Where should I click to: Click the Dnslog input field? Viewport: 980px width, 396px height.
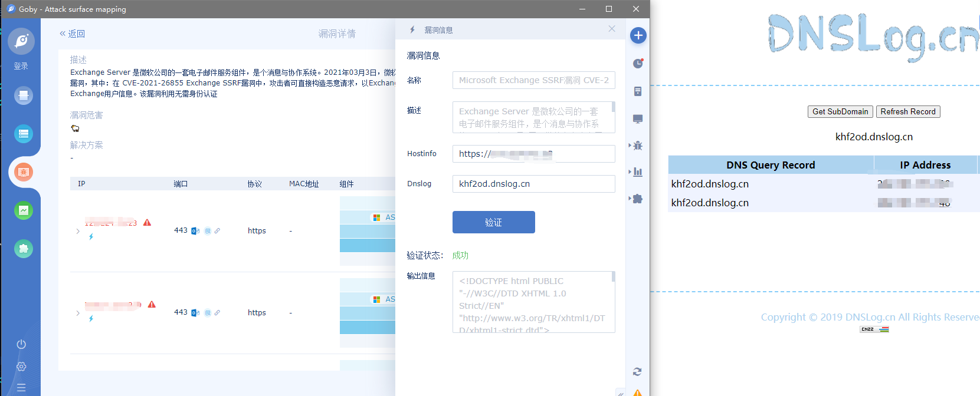pos(533,184)
